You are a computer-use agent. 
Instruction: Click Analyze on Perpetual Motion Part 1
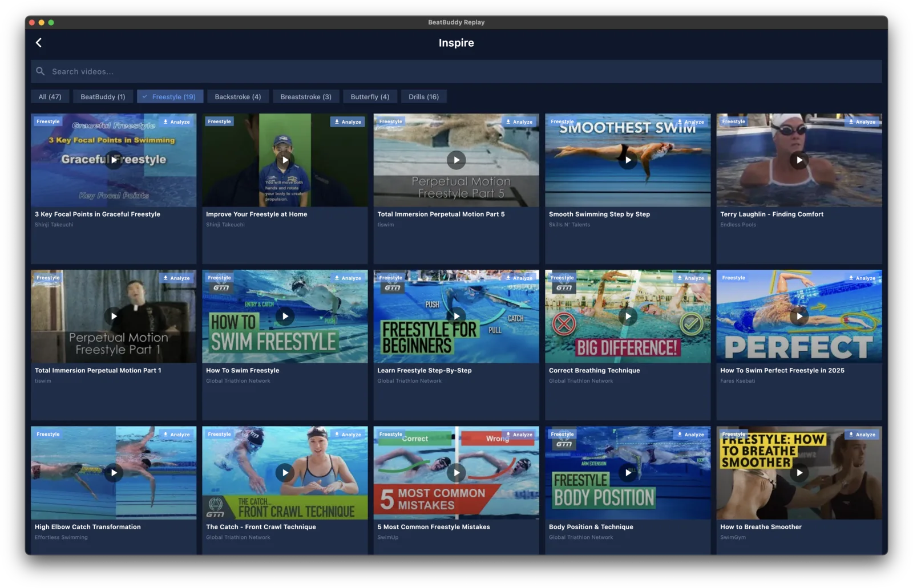coord(177,278)
